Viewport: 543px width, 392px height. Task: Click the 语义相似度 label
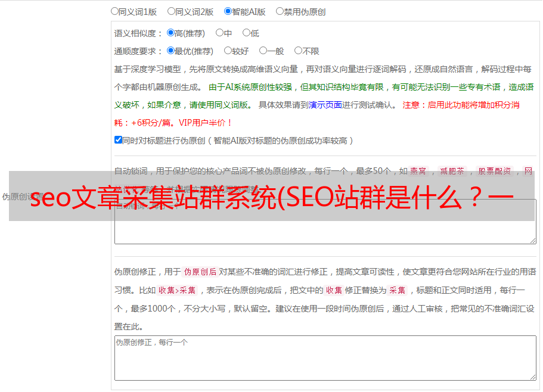tap(138, 33)
